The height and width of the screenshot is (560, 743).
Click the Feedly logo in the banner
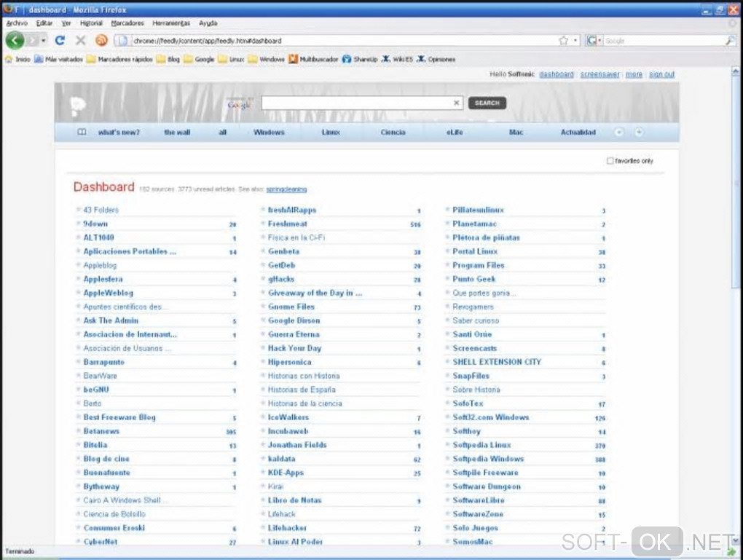coord(78,105)
